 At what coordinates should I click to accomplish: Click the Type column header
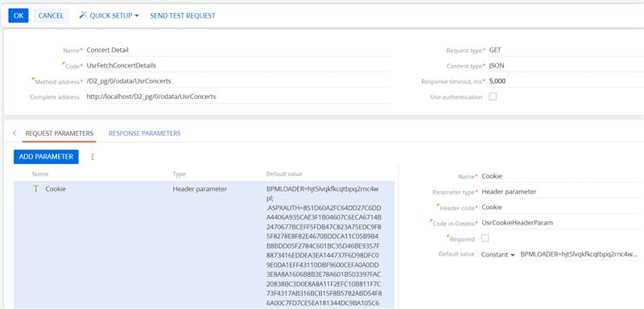tap(179, 174)
